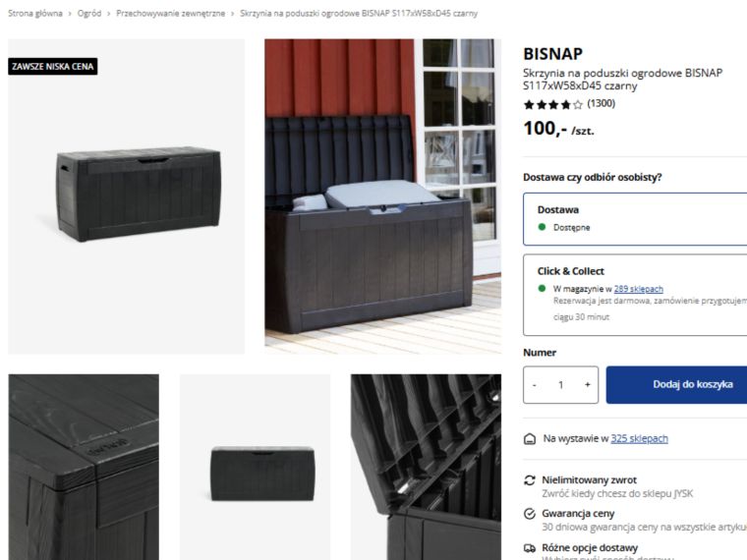Viewport: 747px width, 560px height.
Task: Open close-up lid corner texture image
Action: 84,467
